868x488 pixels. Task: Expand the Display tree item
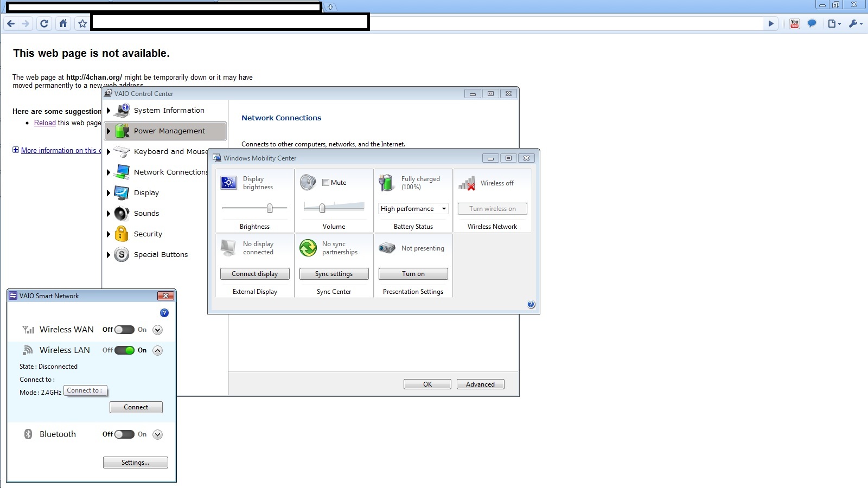coord(108,193)
